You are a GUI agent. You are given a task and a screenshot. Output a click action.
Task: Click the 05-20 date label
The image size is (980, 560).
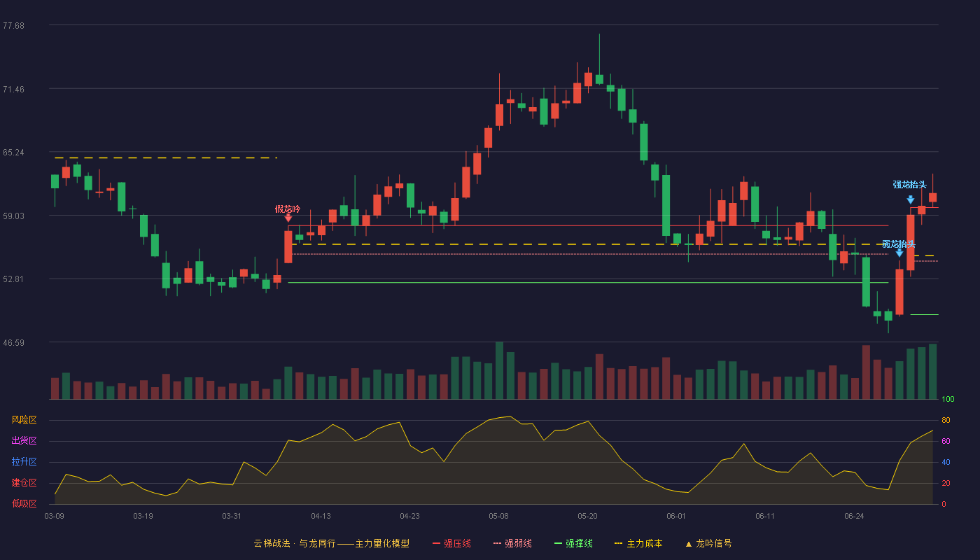pos(587,516)
